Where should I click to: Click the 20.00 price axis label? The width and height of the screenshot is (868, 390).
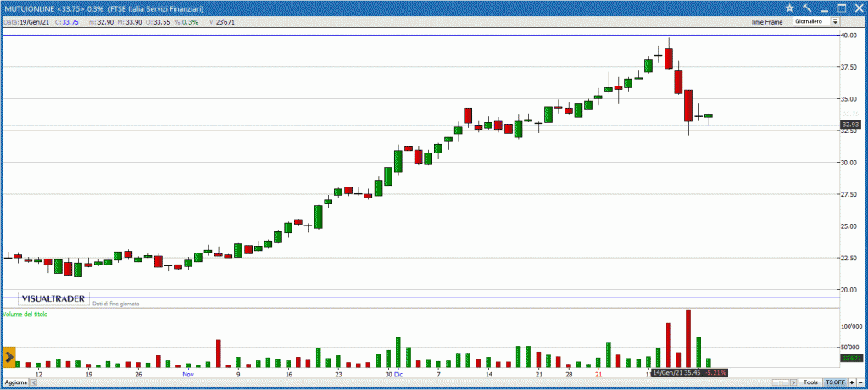click(x=849, y=290)
